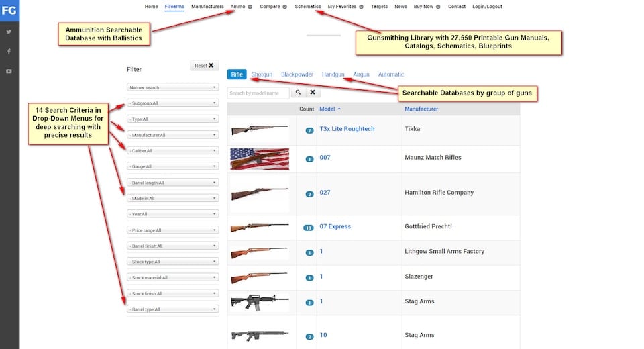Click the count badge for 07 Express

(x=308, y=228)
